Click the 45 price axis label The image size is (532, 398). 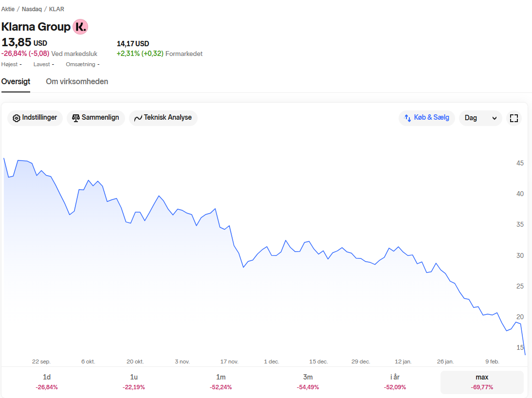(520, 163)
